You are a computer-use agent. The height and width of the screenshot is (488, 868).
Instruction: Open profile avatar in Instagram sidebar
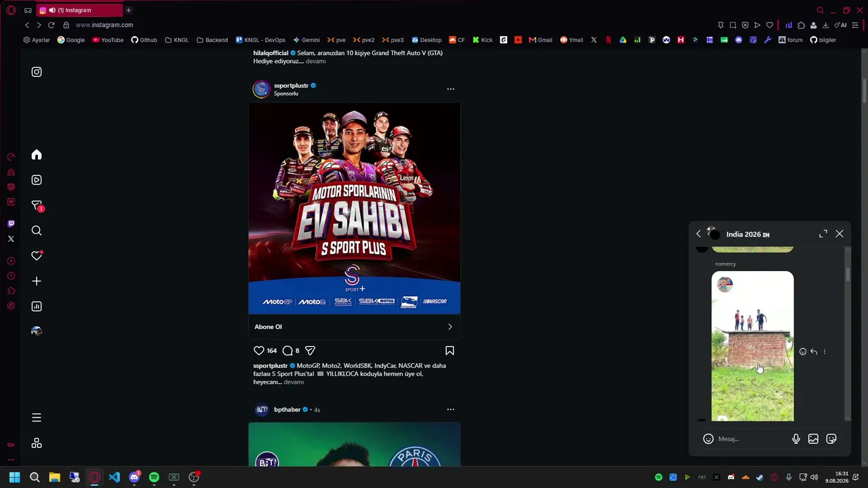click(37, 331)
